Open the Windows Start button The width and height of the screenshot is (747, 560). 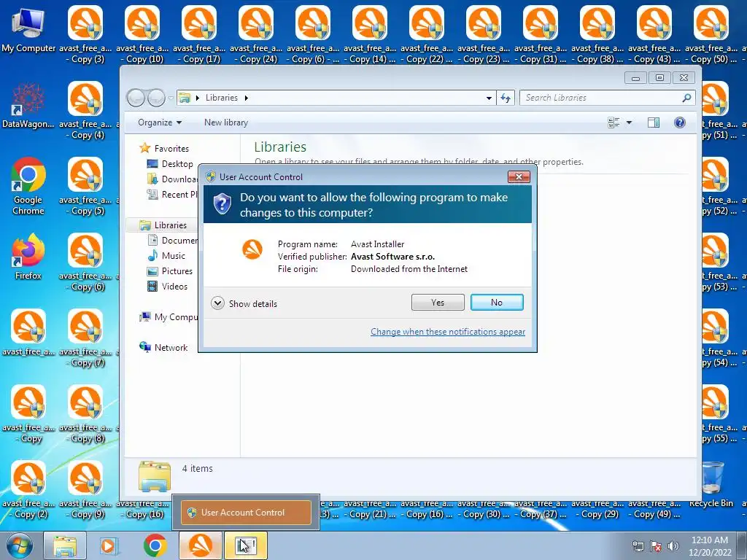click(20, 545)
